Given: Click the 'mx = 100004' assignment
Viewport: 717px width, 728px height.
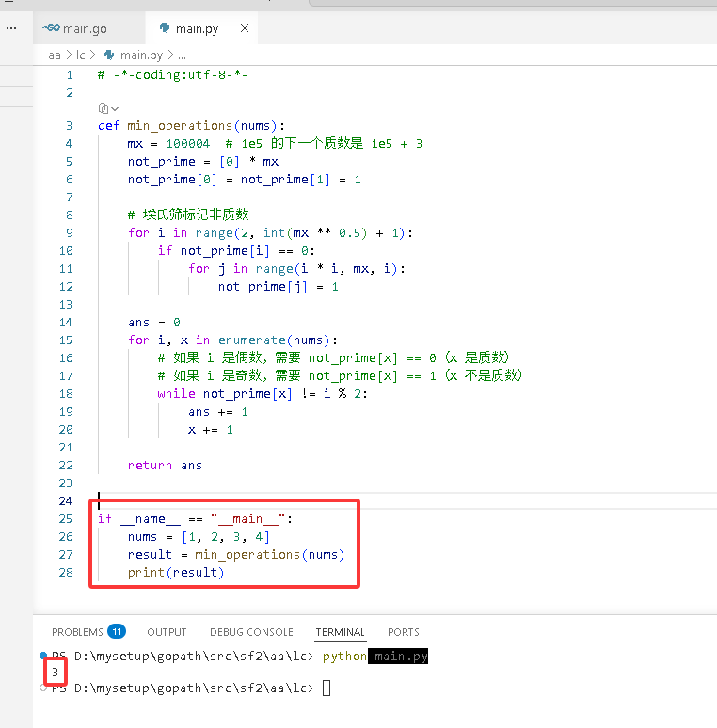Looking at the screenshot, I should tap(168, 144).
